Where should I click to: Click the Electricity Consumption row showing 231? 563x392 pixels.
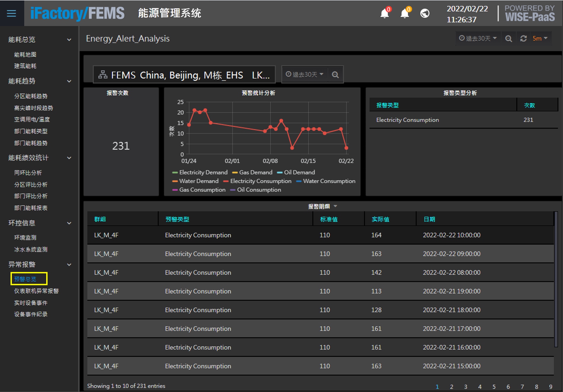pos(464,120)
